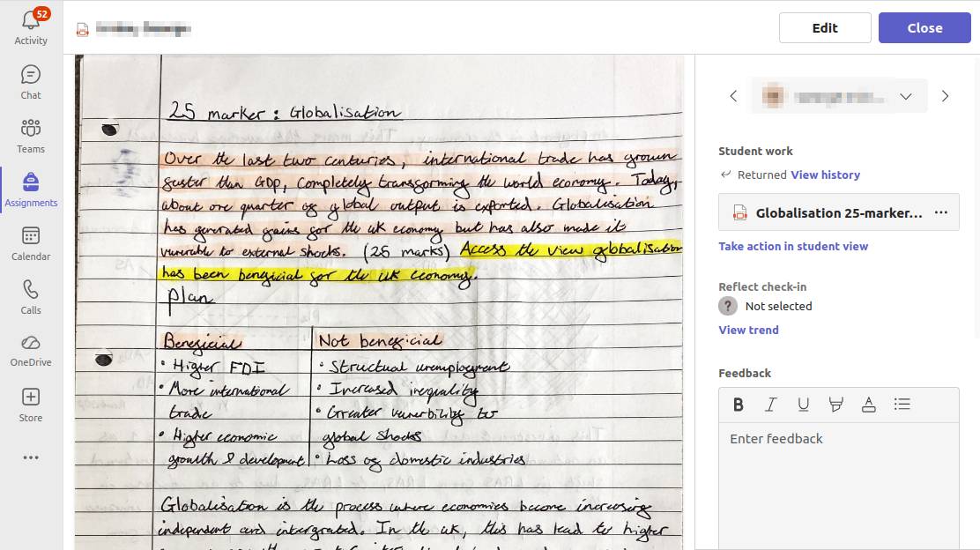This screenshot has height=550, width=980.
Task: Open the Activity notifications bell
Action: (x=31, y=27)
